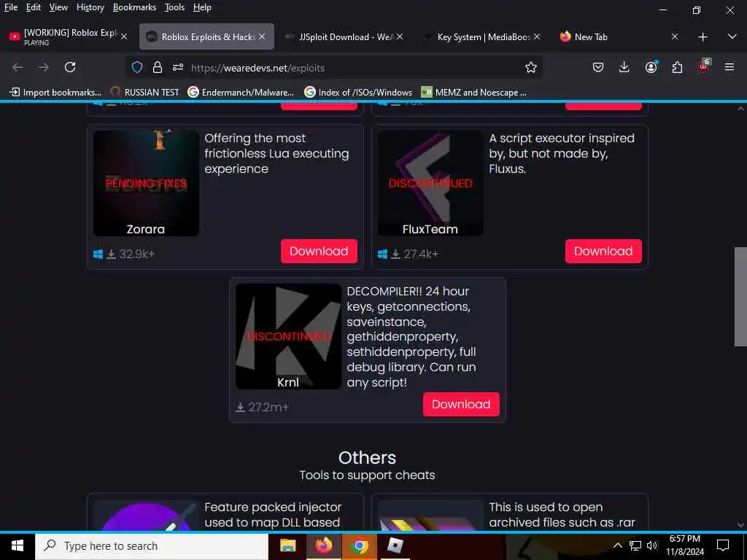The image size is (747, 560).
Task: Close the YouTube tab
Action: (124, 36)
